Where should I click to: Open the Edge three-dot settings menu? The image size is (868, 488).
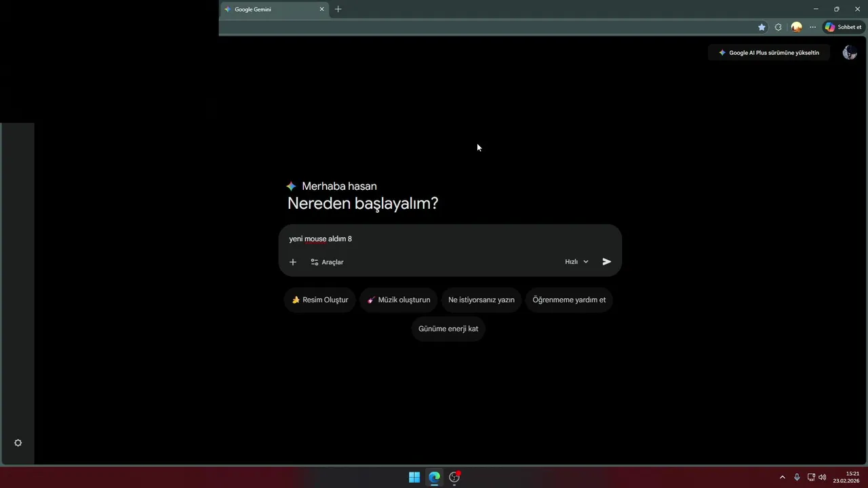[812, 27]
